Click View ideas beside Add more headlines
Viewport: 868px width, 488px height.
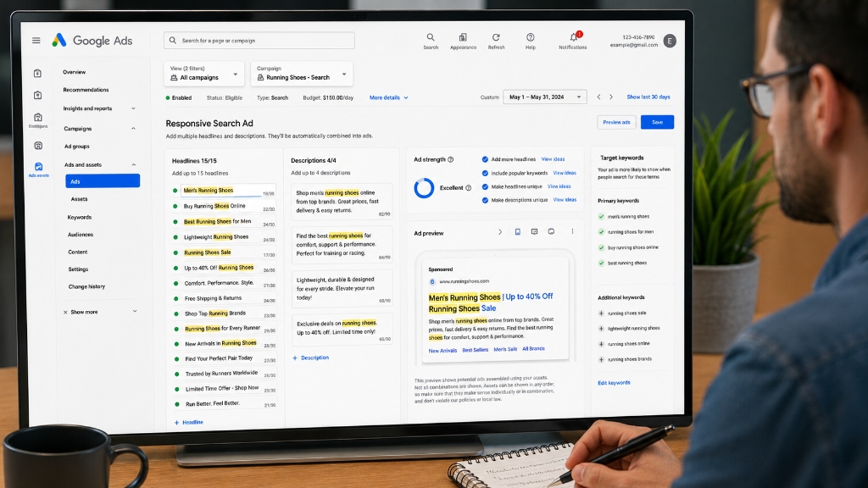point(553,159)
